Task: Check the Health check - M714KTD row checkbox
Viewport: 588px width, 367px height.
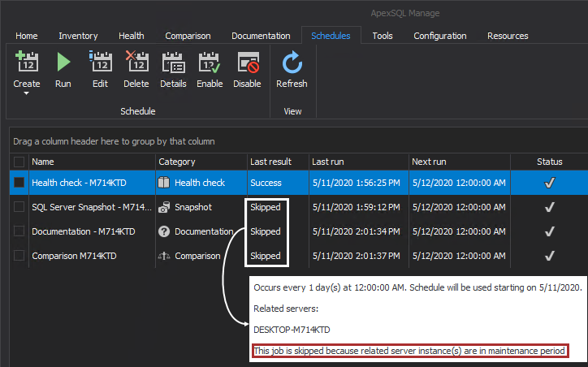Action: point(19,183)
